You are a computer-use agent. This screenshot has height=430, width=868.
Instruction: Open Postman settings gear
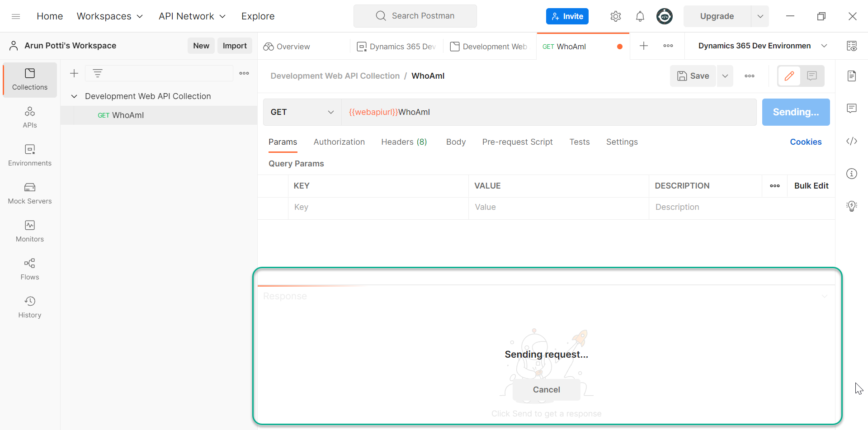pyautogui.click(x=615, y=16)
